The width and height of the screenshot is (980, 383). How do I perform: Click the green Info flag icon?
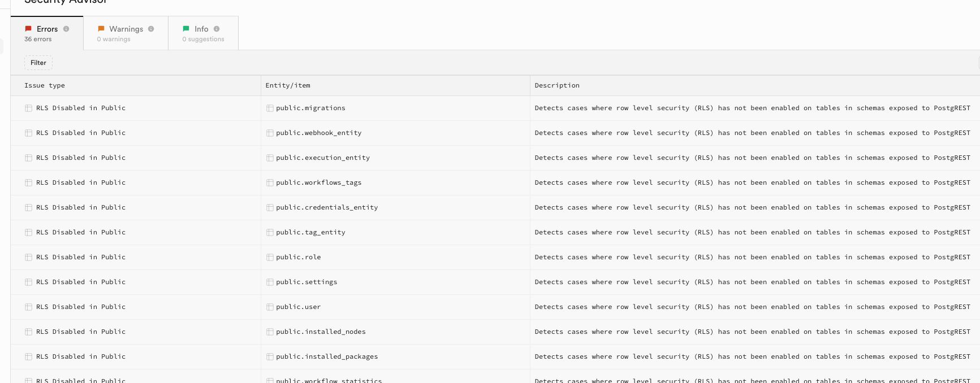[x=186, y=29]
